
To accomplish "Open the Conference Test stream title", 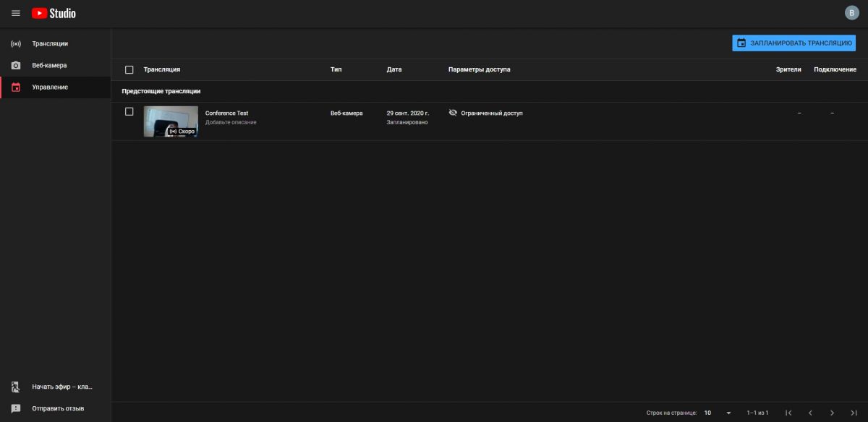I will point(226,113).
